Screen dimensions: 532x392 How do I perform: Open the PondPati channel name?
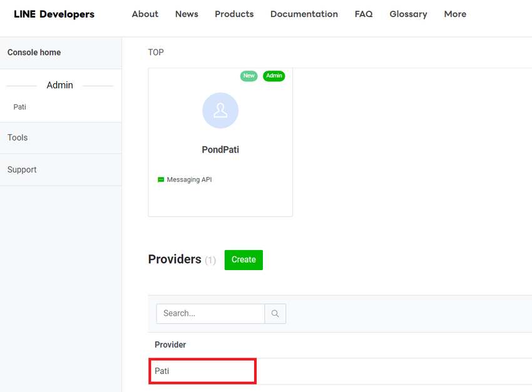pos(220,150)
